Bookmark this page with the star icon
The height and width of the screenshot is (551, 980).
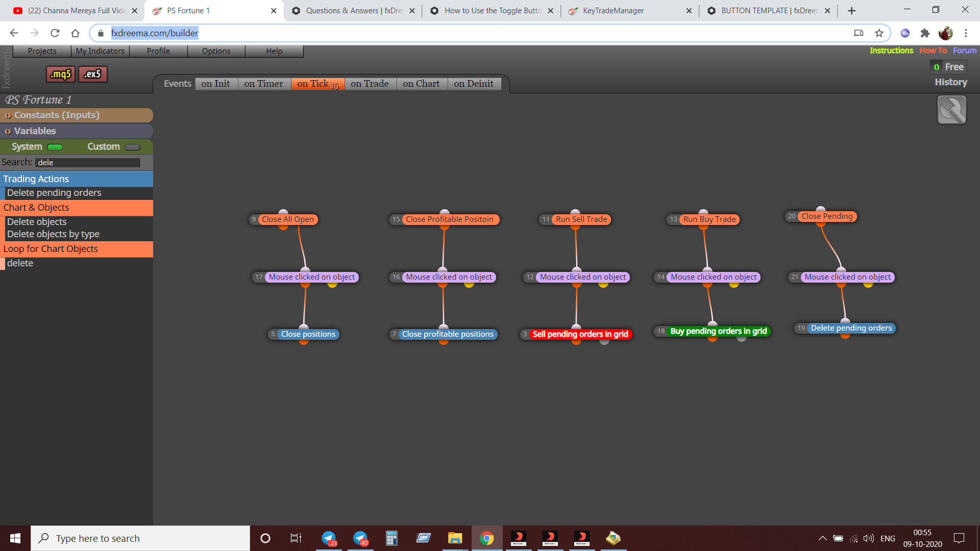[x=879, y=33]
